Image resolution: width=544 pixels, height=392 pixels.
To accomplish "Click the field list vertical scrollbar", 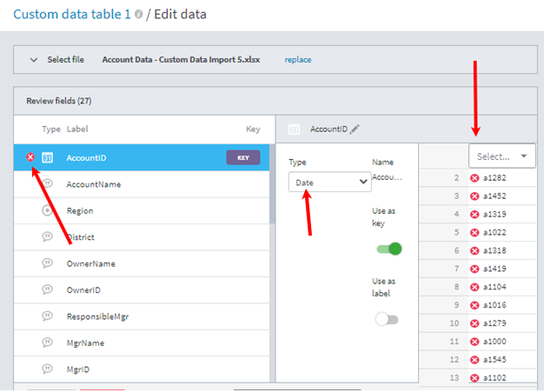I will tap(272, 184).
